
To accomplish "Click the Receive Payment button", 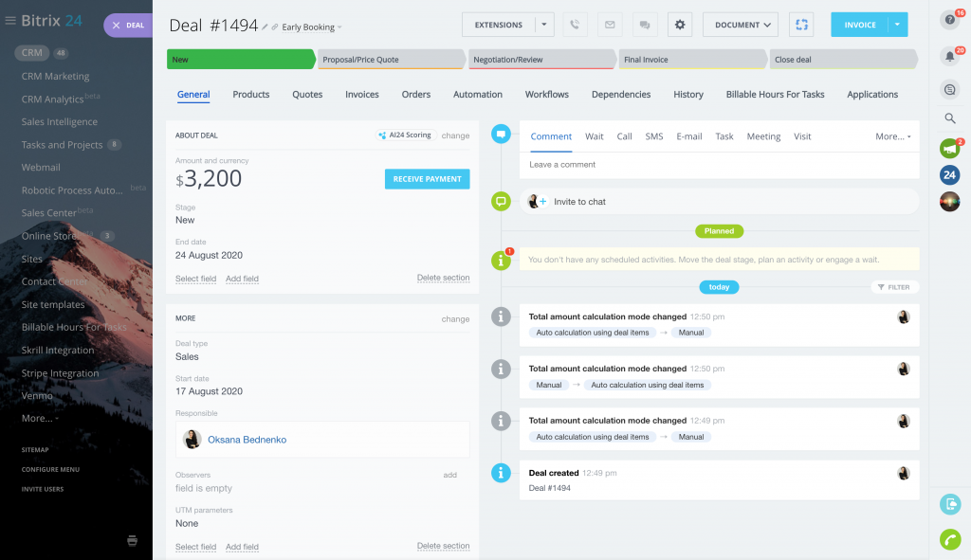I will pos(427,179).
